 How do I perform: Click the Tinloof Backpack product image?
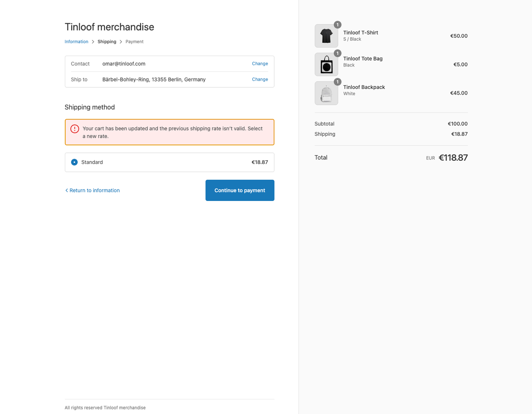(326, 93)
